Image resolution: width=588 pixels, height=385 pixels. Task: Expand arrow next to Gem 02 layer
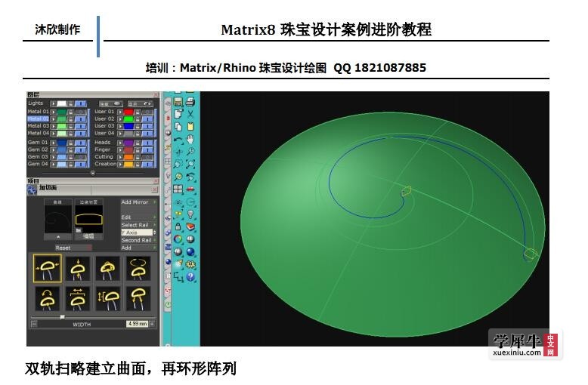point(53,149)
